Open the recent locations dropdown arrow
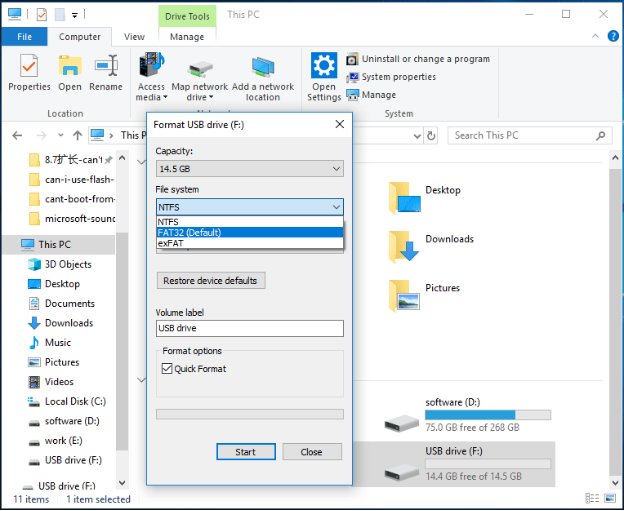624x511 pixels. pos(60,135)
